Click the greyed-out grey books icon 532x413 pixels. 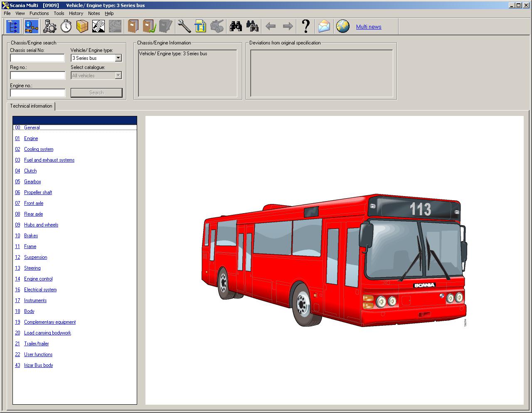click(x=166, y=27)
